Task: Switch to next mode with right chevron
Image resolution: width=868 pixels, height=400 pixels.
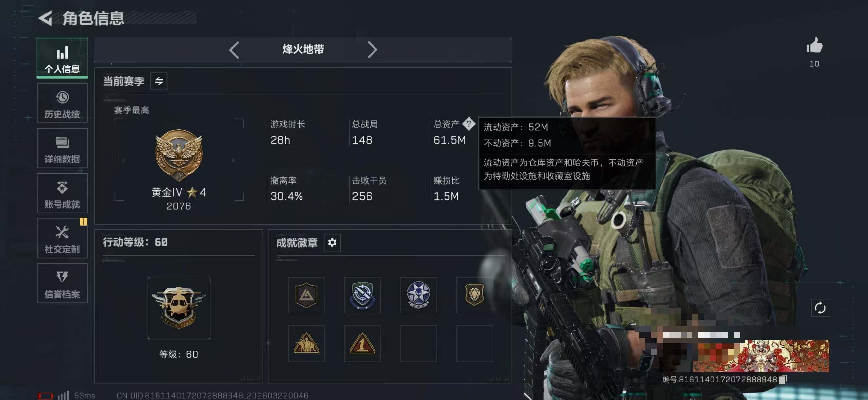Action: pyautogui.click(x=372, y=50)
